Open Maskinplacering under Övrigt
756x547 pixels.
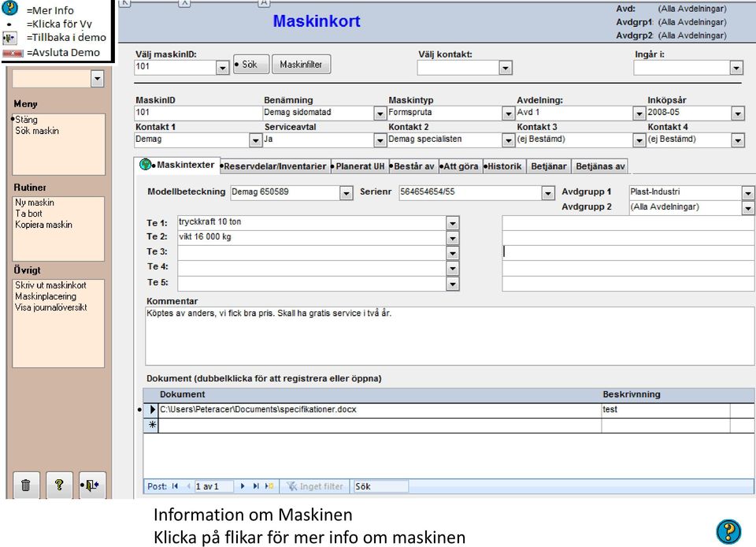46,296
